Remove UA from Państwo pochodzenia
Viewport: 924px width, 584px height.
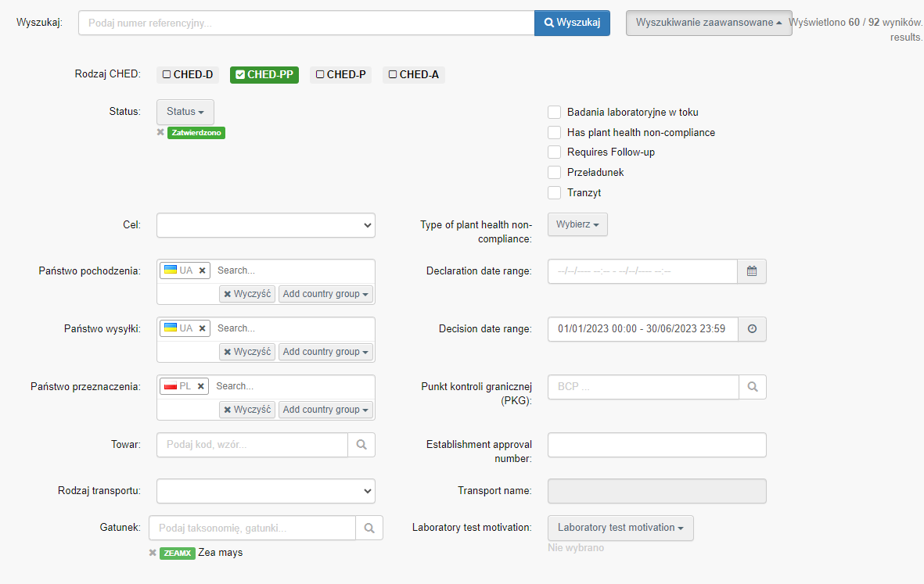coord(202,271)
